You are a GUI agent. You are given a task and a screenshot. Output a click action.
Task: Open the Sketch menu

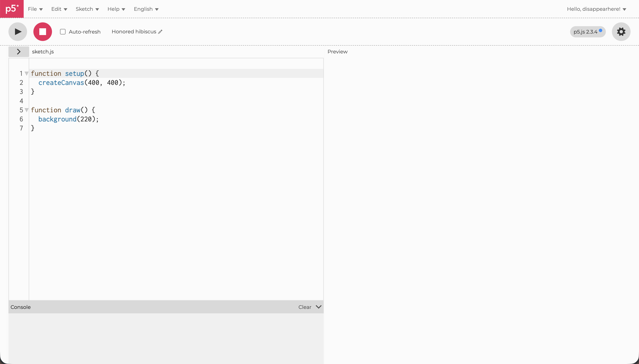(x=87, y=9)
